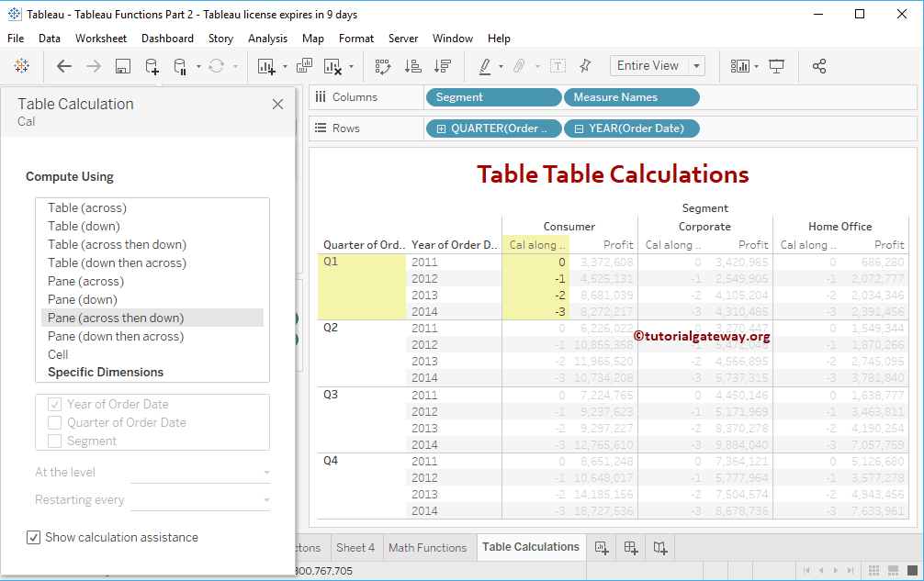Image resolution: width=924 pixels, height=581 pixels.
Task: Click the Presentation Mode icon
Action: (777, 66)
